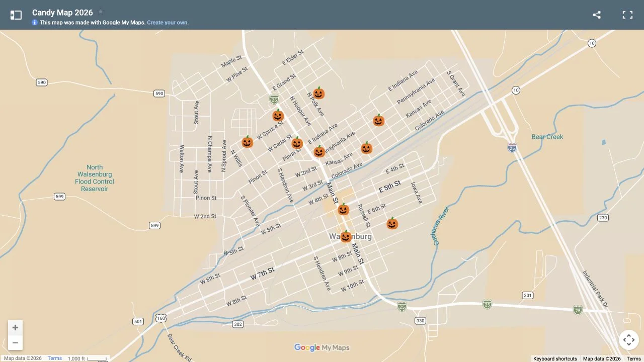Screen dimensions: 644x362
Task: Open the pumpkin marker on Walsenburg label
Action: (x=346, y=236)
